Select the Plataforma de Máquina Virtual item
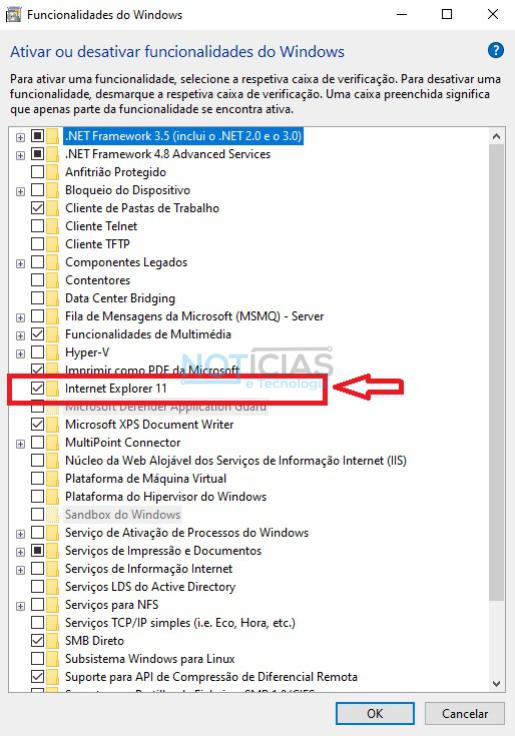 click(x=146, y=478)
